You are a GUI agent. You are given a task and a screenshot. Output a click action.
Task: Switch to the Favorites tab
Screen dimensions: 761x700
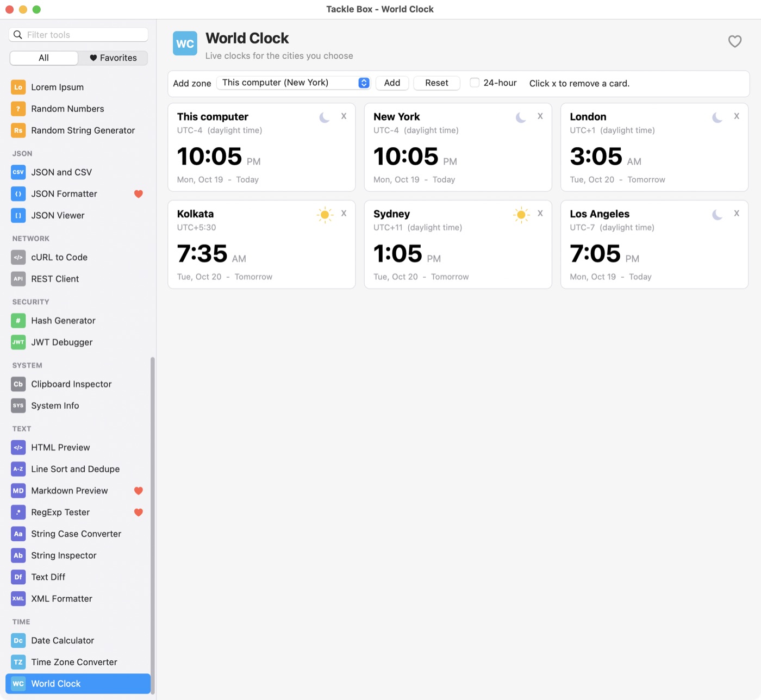pos(113,58)
